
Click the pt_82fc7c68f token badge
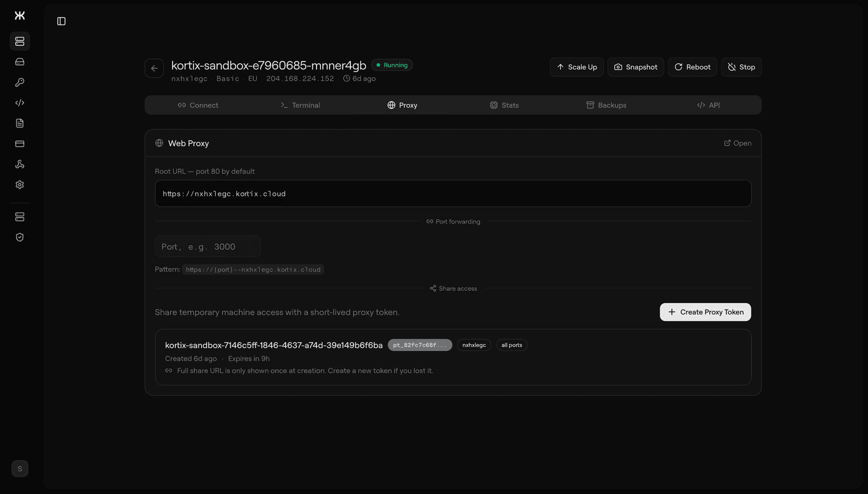(420, 345)
